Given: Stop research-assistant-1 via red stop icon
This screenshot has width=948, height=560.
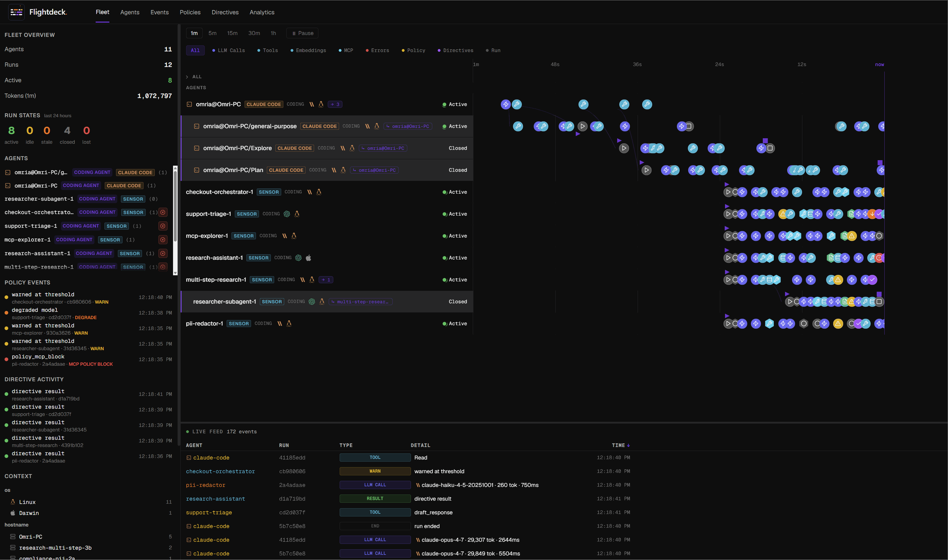Looking at the screenshot, I should click(x=163, y=253).
